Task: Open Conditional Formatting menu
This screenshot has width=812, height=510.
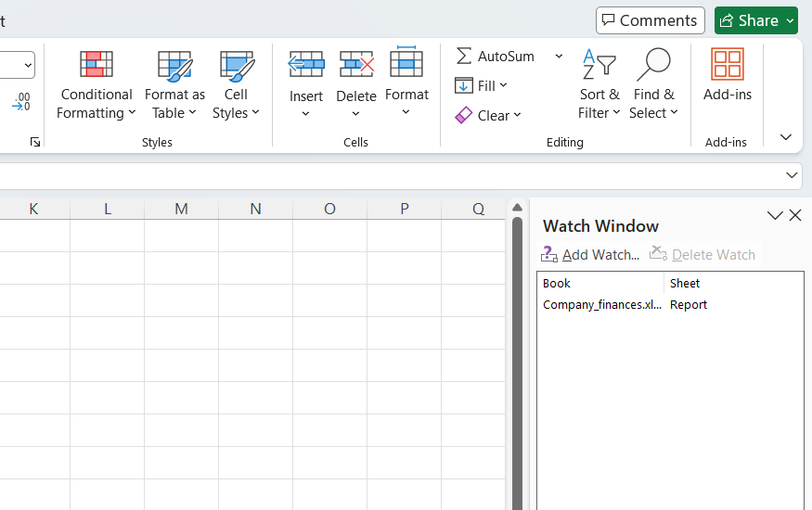Action: coord(96,85)
